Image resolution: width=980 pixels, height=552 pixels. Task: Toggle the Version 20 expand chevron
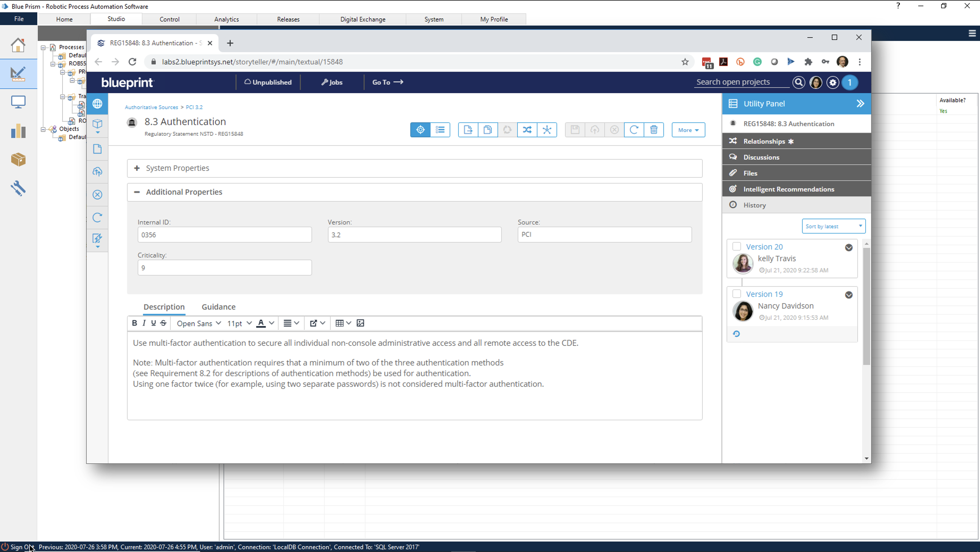pyautogui.click(x=849, y=248)
